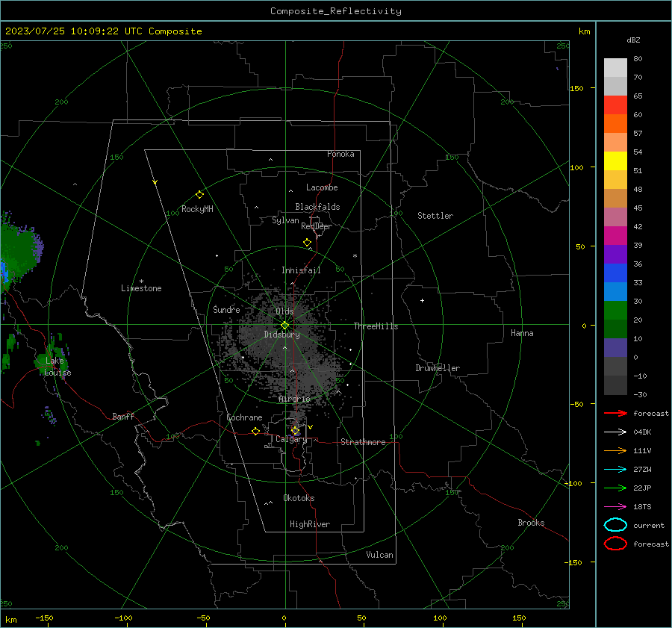Click the yellow radar-center diamond below Olds
The height and width of the screenshot is (628, 672).
click(284, 326)
